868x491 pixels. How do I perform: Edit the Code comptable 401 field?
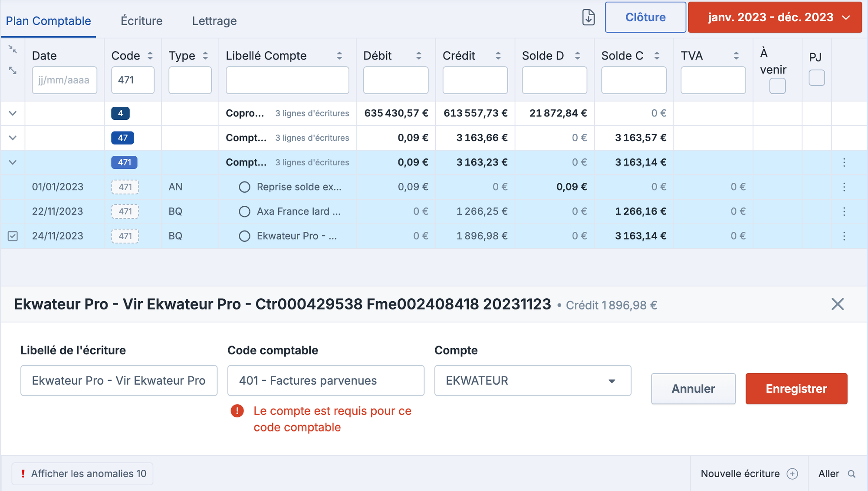tap(326, 381)
